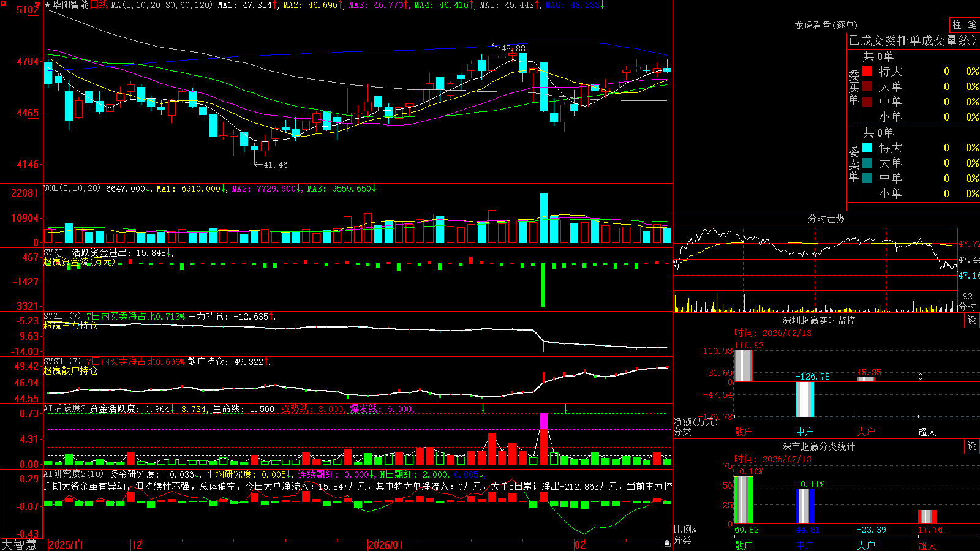The height and width of the screenshot is (551, 980).
Task: Click the 分时走势 panel title
Action: tap(826, 219)
